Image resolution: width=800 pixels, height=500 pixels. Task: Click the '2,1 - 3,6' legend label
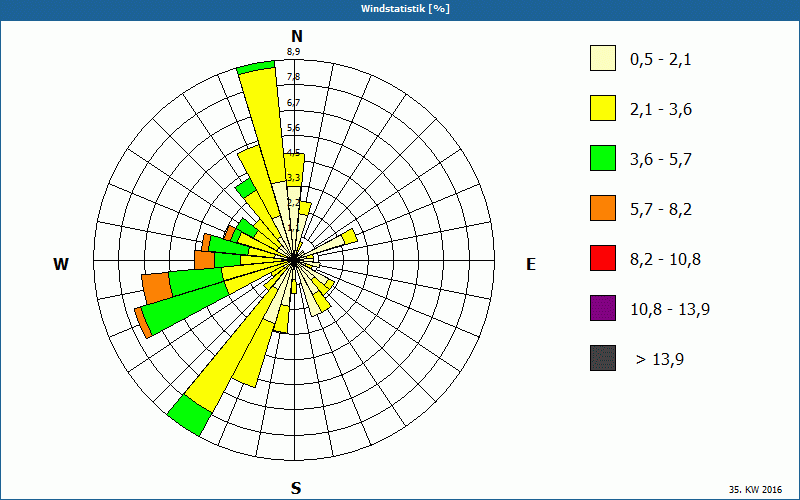661,110
